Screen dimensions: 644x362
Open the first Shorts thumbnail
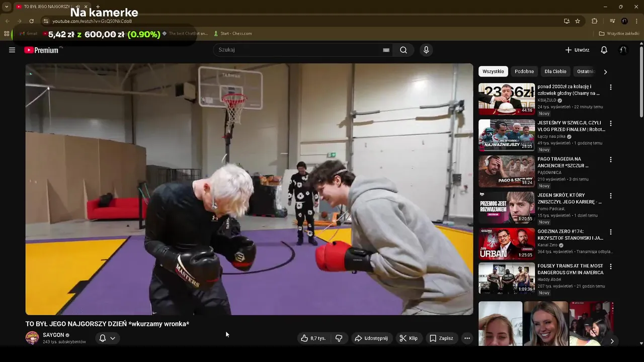click(x=500, y=324)
